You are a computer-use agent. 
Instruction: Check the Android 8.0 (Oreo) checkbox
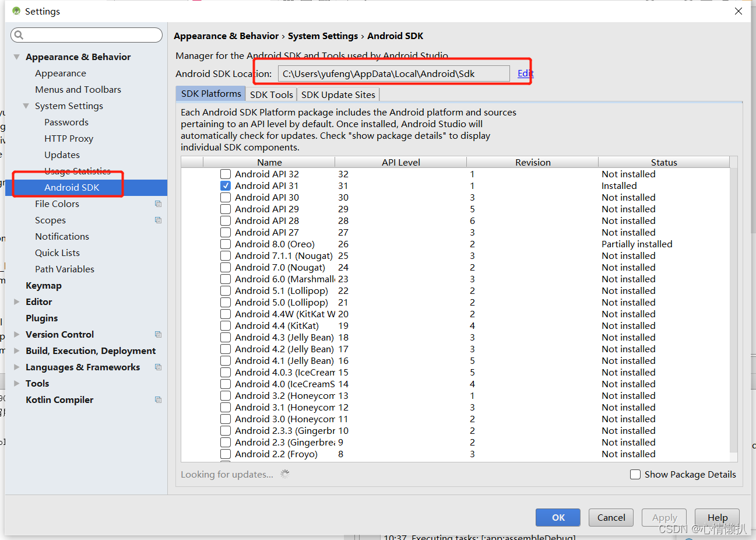point(226,244)
